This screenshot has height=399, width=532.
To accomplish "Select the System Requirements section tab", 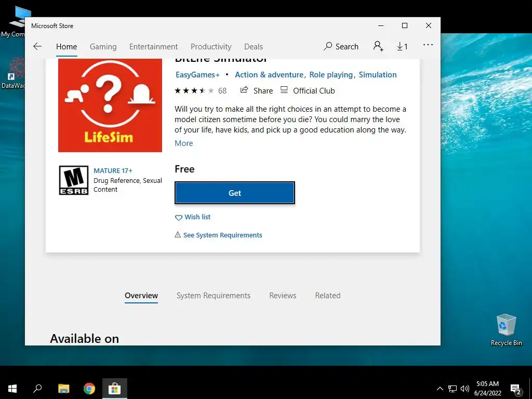I will (214, 296).
